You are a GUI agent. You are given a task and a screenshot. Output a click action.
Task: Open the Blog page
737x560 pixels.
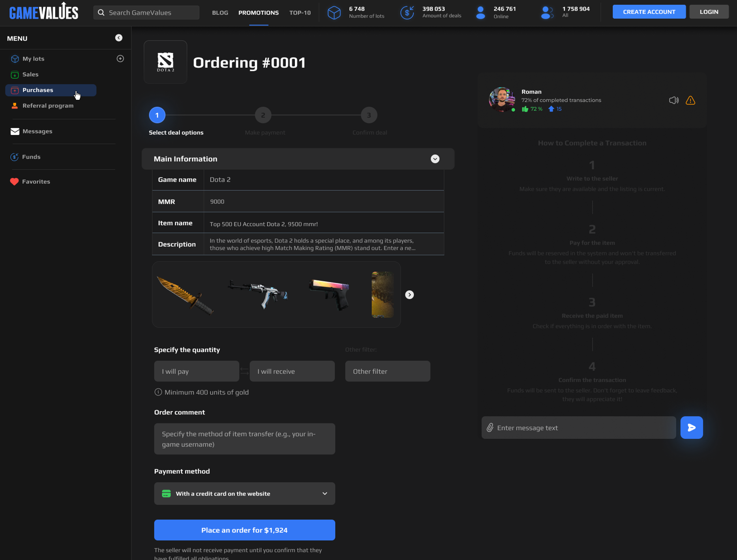220,13
